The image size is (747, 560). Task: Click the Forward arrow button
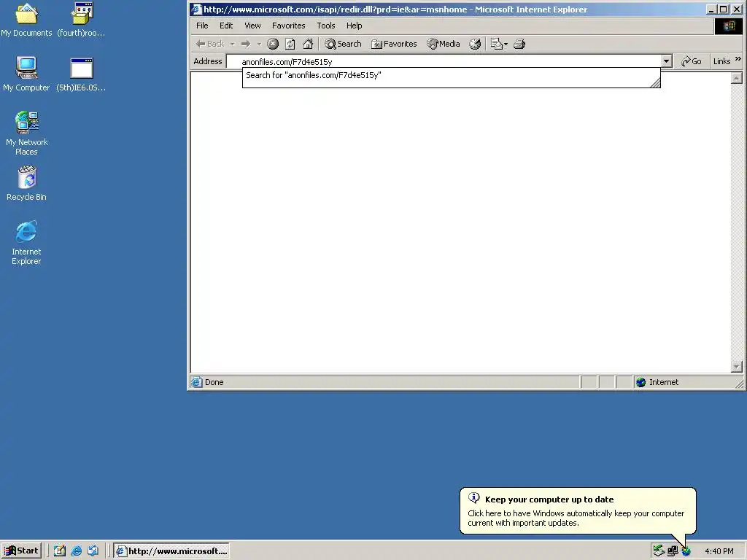pyautogui.click(x=246, y=44)
